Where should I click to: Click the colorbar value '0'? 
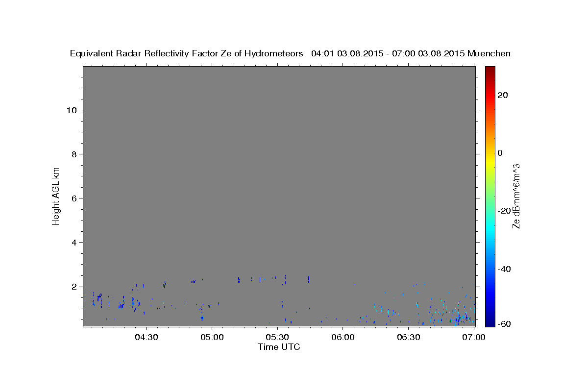500,153
